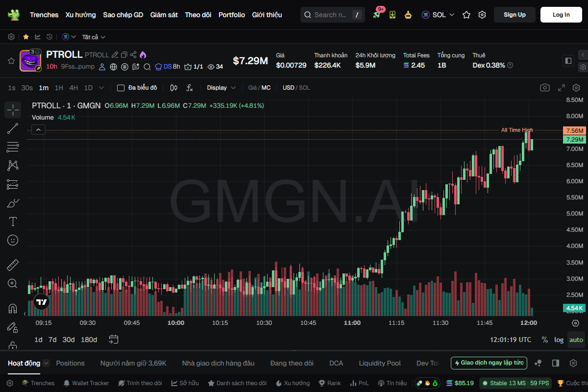Open the Hoạt động tab dropdown arrow
Viewport: 588px width, 392px height.
[46, 363]
